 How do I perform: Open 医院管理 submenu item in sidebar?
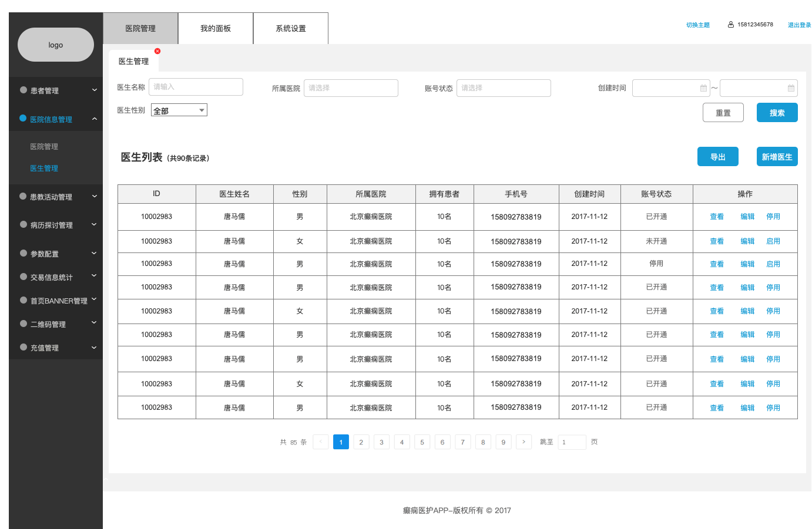(x=44, y=147)
